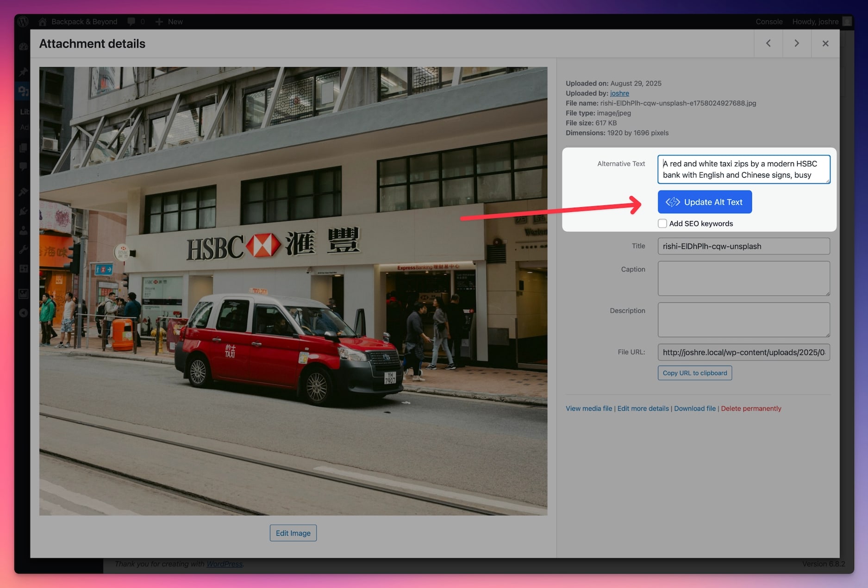Image resolution: width=868 pixels, height=588 pixels.
Task: Open Plugins icon in the sidebar
Action: pyautogui.click(x=23, y=211)
